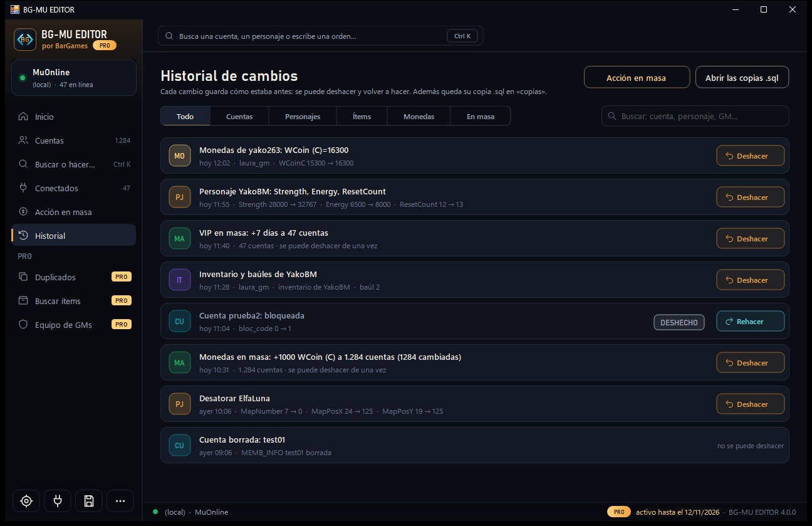812x526 pixels.
Task: Click the Buscar o hacer magnifier icon
Action: (x=23, y=164)
